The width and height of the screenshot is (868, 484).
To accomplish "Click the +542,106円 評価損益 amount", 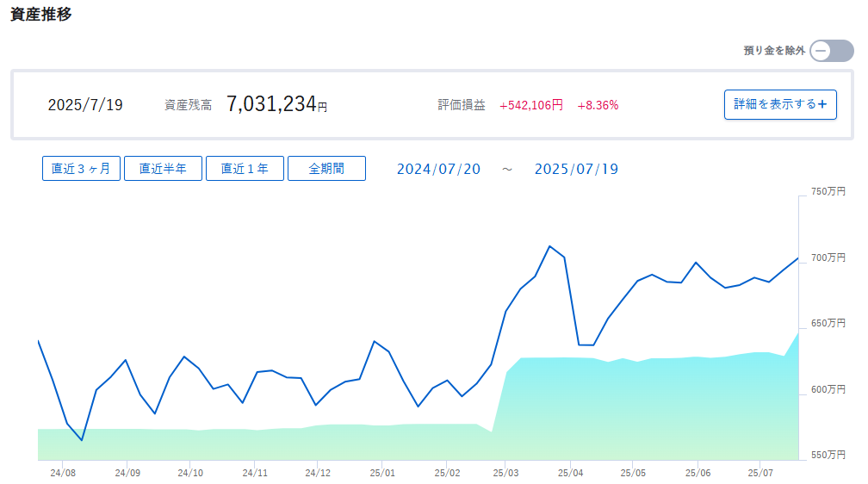I will point(530,105).
